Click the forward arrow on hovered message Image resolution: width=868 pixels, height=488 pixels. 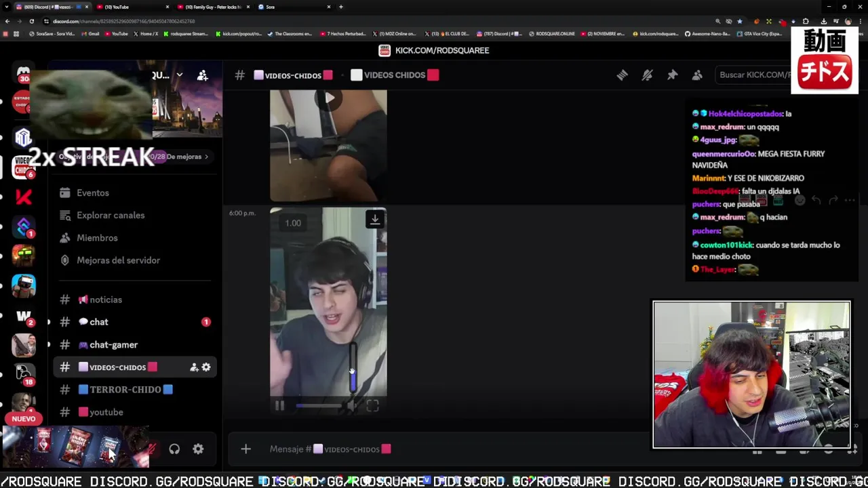pos(833,200)
